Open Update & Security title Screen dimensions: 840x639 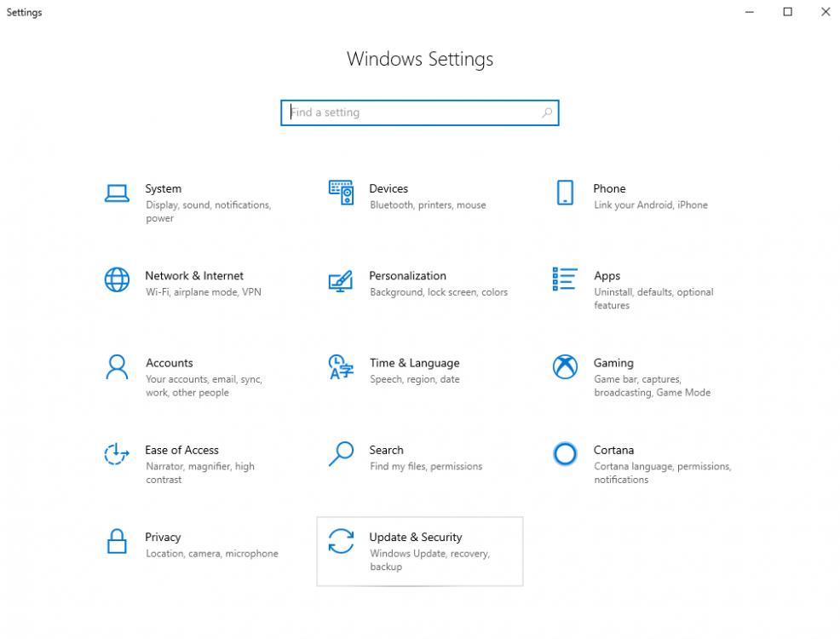(415, 538)
